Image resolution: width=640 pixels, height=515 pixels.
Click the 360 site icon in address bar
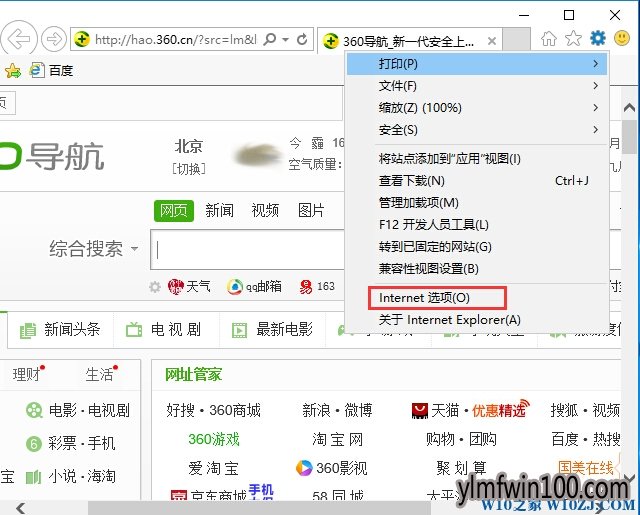82,39
